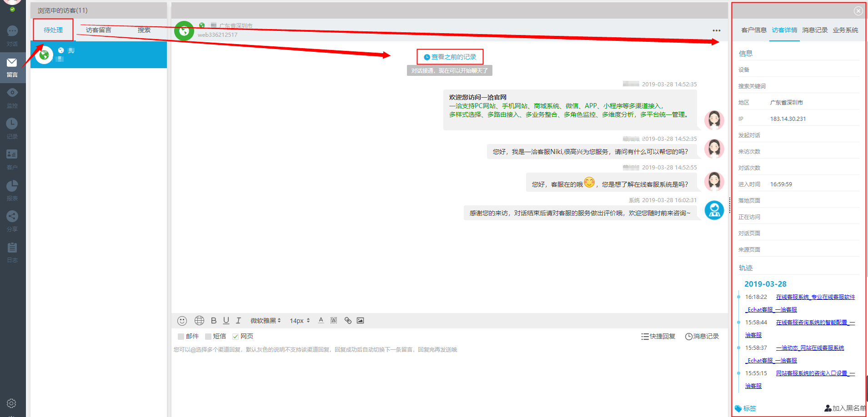Enable the 邮件 email reply checkbox

click(x=181, y=337)
